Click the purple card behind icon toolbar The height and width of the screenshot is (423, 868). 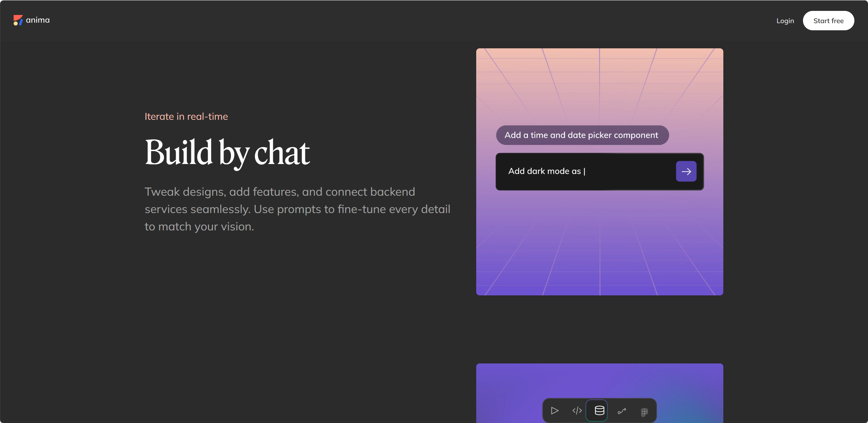tap(599, 380)
